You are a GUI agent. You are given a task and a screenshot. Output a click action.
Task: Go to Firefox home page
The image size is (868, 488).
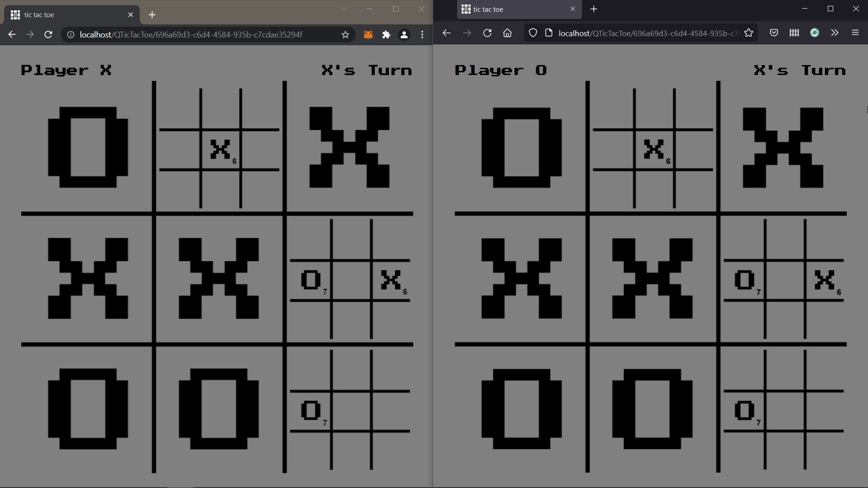[507, 33]
